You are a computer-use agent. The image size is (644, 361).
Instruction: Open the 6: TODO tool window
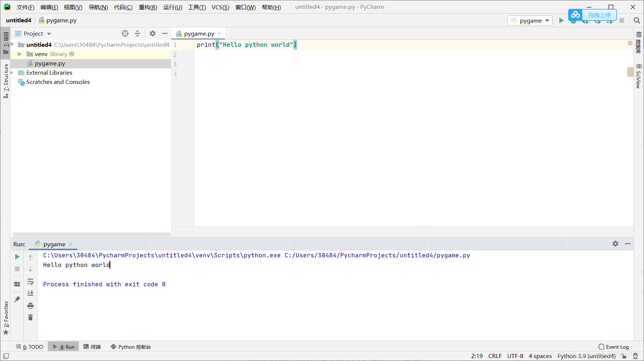(30, 347)
